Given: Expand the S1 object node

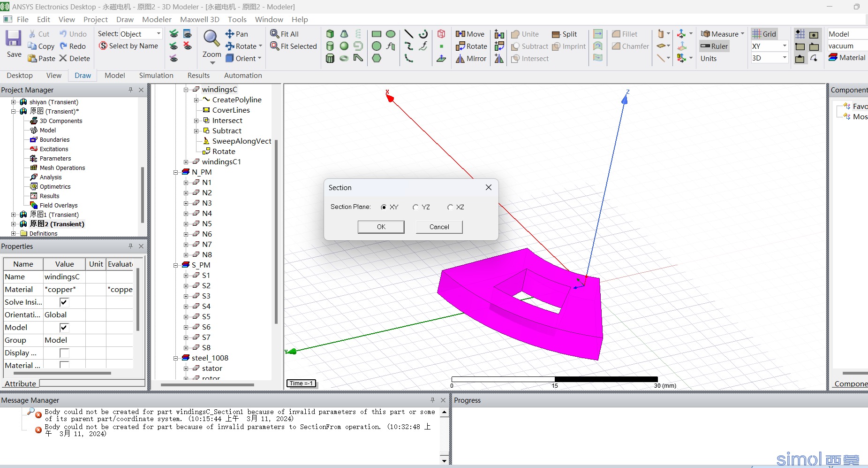Looking at the screenshot, I should [186, 276].
